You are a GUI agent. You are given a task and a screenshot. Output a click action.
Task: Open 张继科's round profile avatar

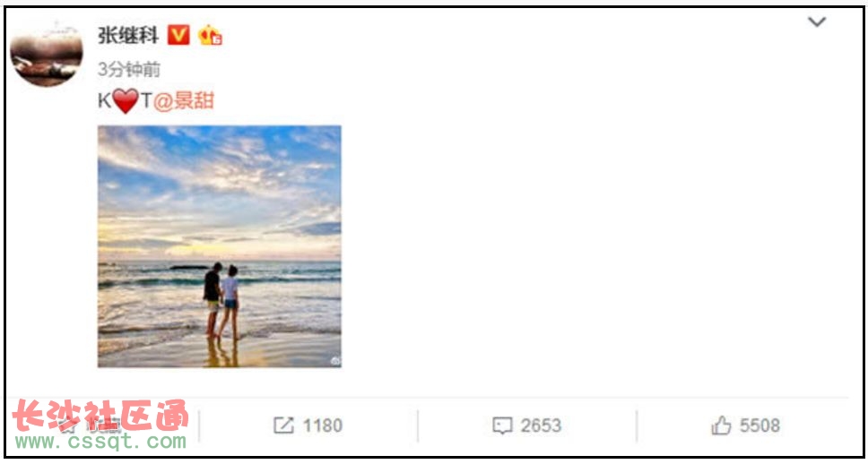pos(47,53)
